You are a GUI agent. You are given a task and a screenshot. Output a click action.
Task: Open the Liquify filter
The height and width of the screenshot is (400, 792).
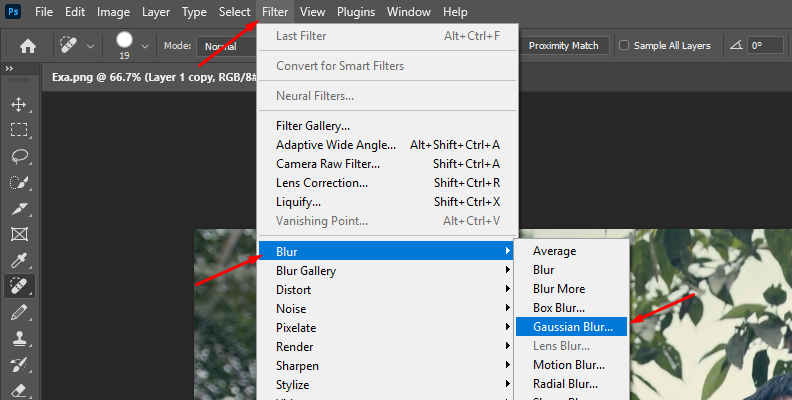388,202
